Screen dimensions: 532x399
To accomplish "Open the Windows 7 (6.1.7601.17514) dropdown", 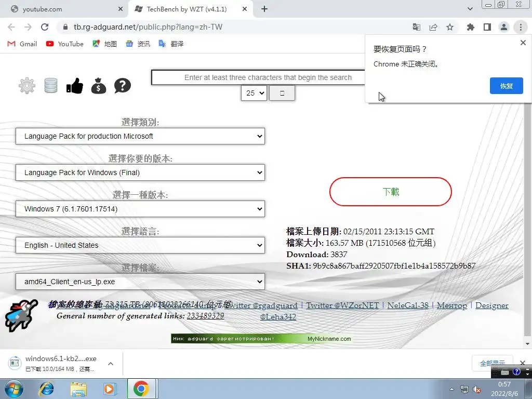I will click(x=140, y=209).
